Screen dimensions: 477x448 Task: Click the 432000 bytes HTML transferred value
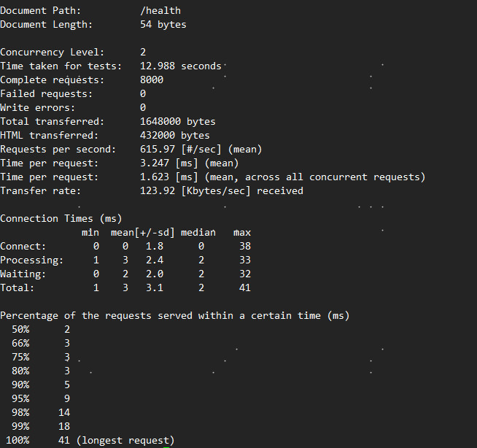coord(174,136)
